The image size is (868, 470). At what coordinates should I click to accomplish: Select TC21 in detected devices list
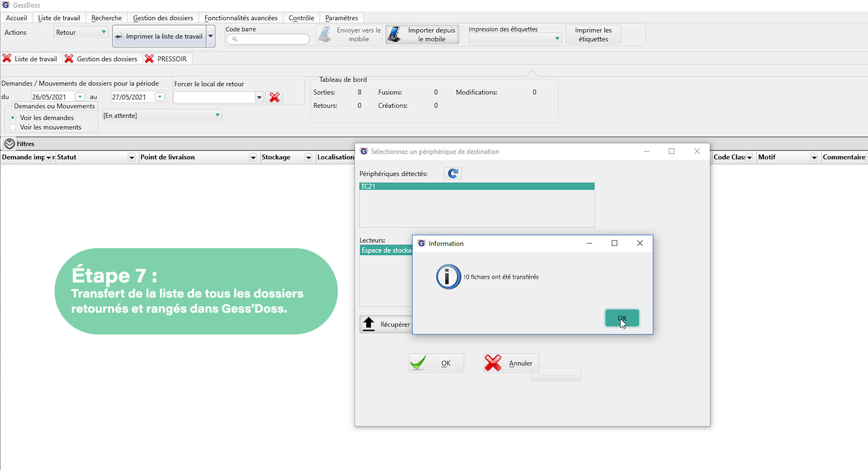tap(476, 186)
